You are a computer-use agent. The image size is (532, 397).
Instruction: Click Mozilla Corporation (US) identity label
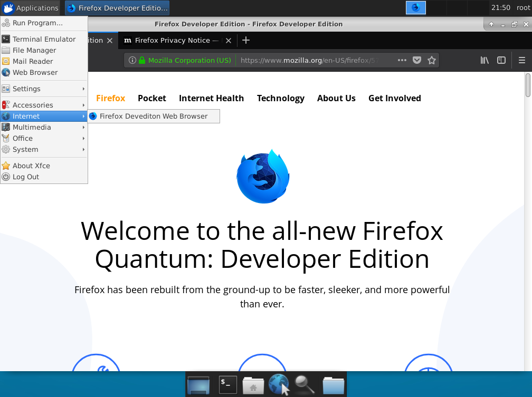tap(189, 60)
